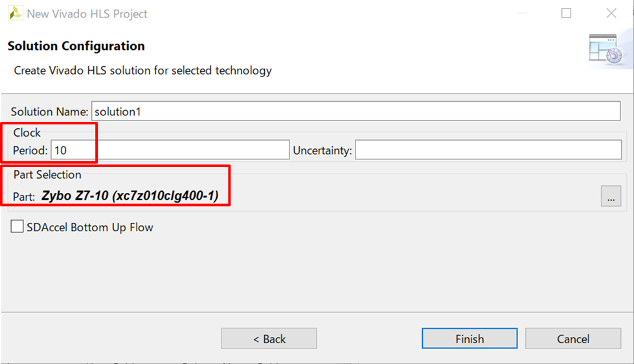The image size is (634, 364).
Task: Click the Clock group label
Action: pos(27,133)
